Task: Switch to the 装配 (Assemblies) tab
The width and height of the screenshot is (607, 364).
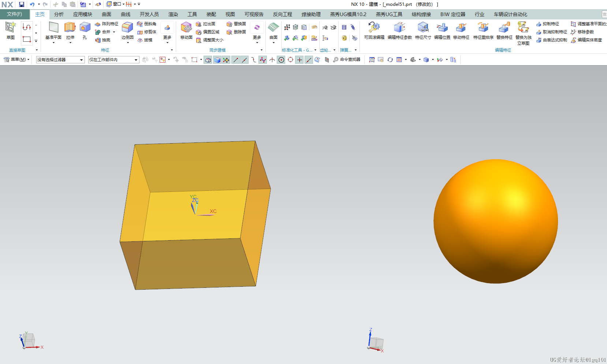Action: 211,14
